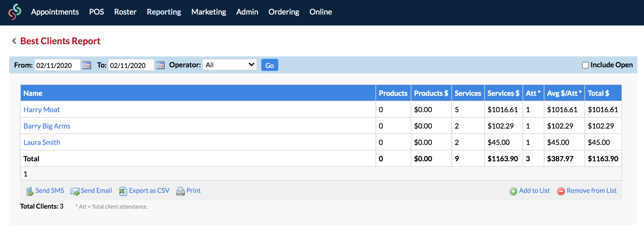Click the Send Email link
This screenshot has height=225, width=644.
96,190
